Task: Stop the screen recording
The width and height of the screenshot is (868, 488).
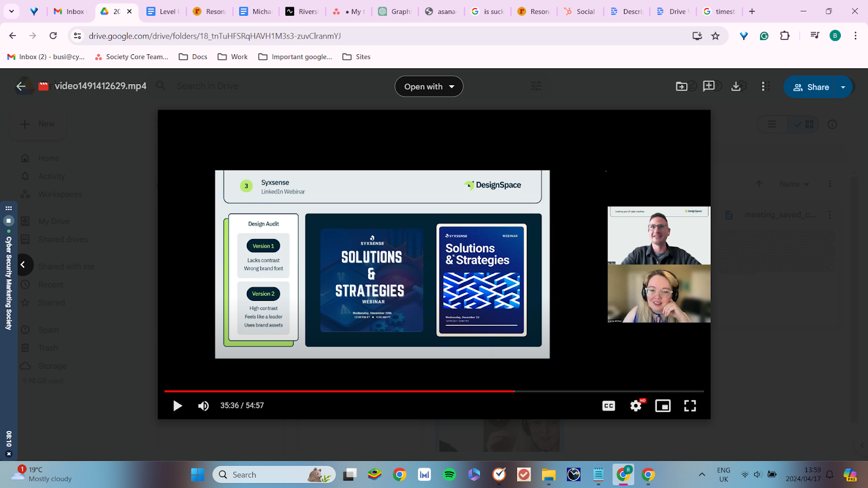Action: click(9, 221)
